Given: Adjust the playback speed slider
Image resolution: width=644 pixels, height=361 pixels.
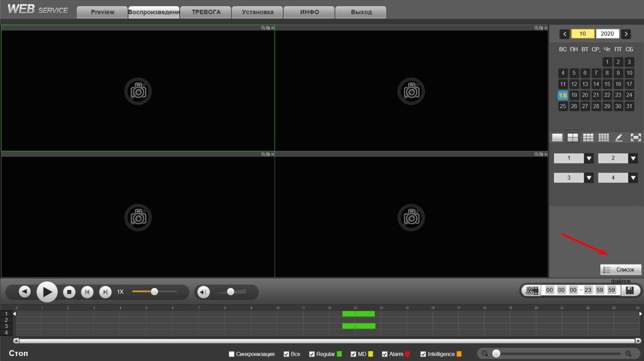Looking at the screenshot, I should [x=154, y=292].
